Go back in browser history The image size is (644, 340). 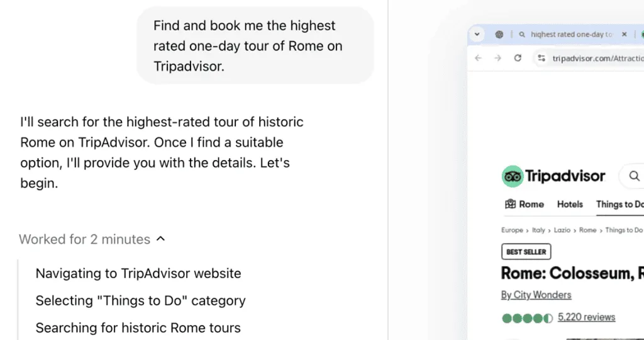click(479, 58)
